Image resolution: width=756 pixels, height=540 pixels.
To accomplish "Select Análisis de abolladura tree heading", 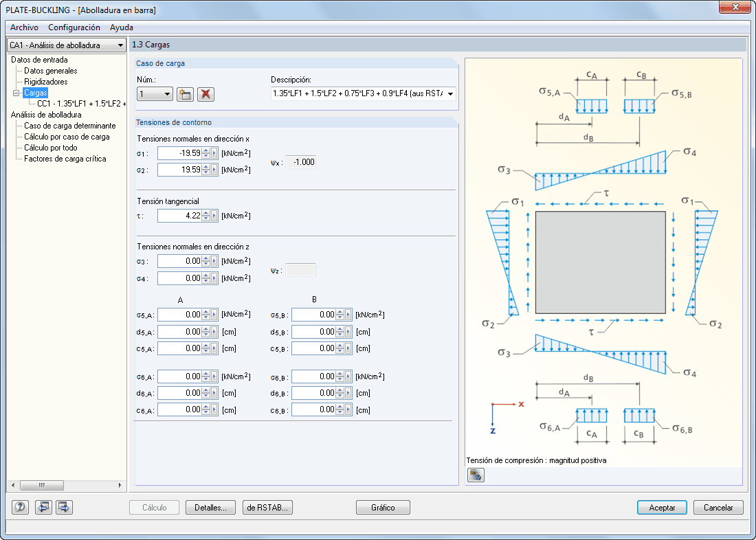I will pos(46,115).
